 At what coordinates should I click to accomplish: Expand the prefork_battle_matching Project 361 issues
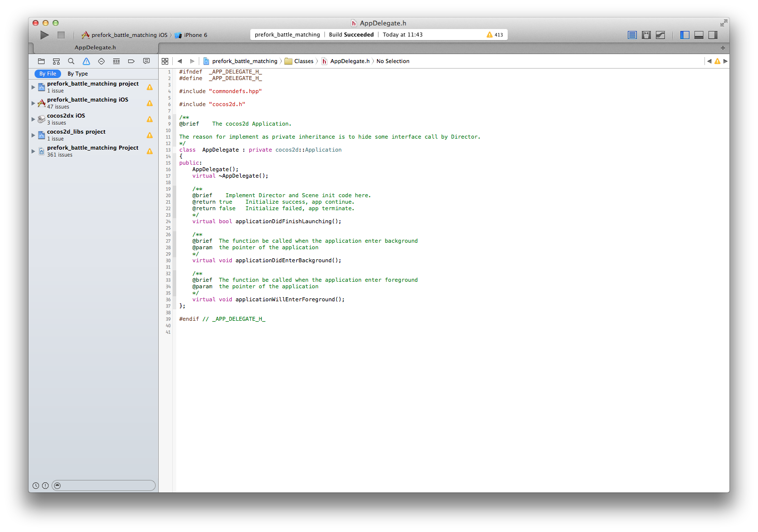point(34,151)
